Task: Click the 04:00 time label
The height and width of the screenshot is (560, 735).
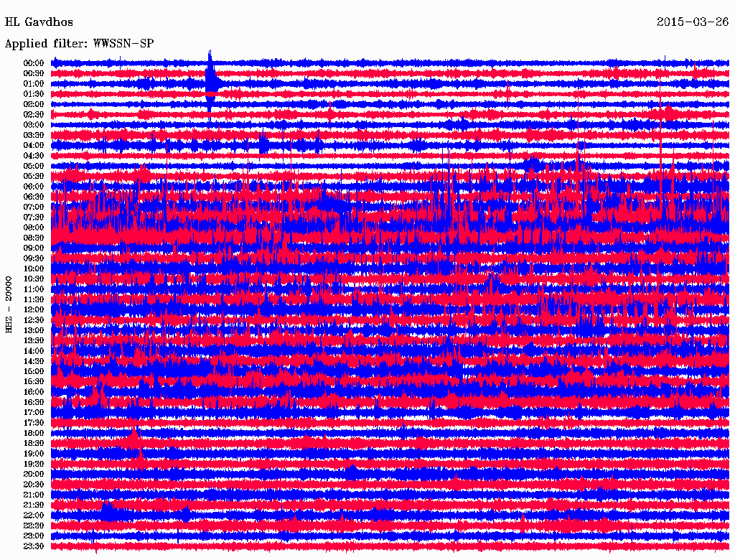Action: (34, 146)
